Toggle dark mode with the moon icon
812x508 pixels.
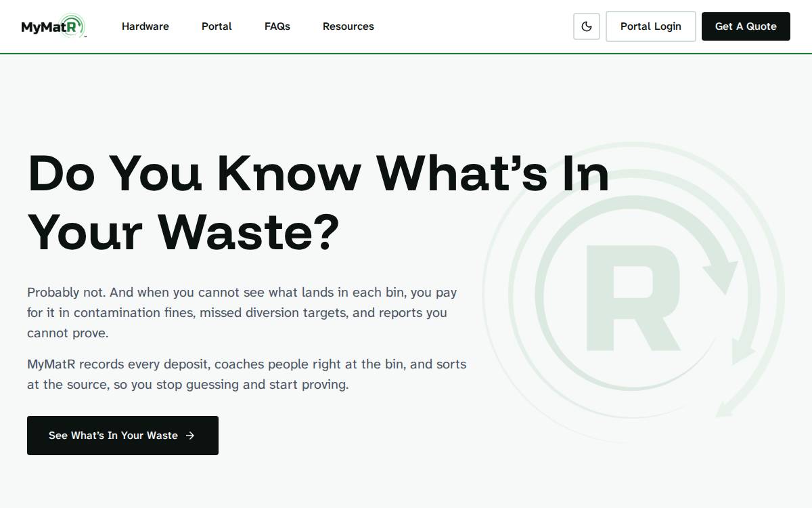click(x=587, y=26)
